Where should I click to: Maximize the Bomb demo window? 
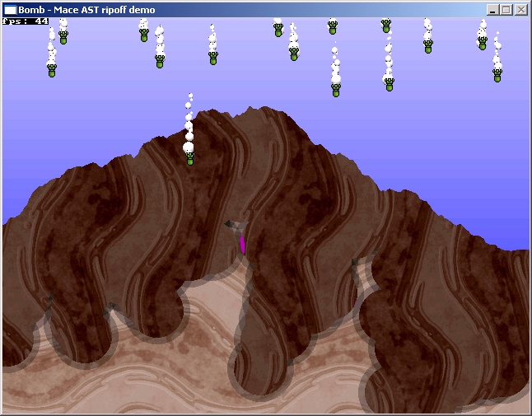pos(506,10)
